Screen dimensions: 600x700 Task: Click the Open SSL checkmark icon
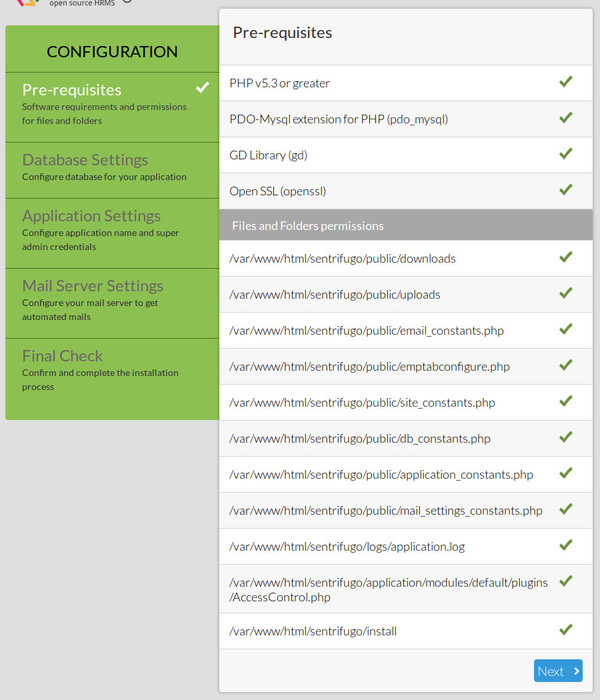click(566, 189)
